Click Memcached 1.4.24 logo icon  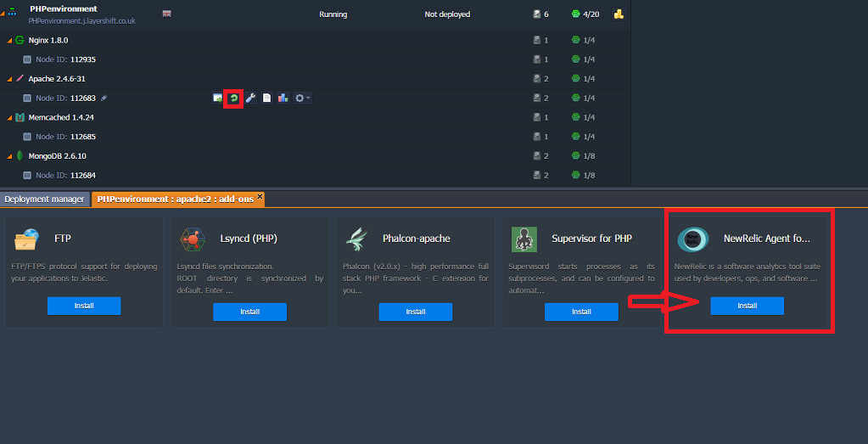pos(20,117)
